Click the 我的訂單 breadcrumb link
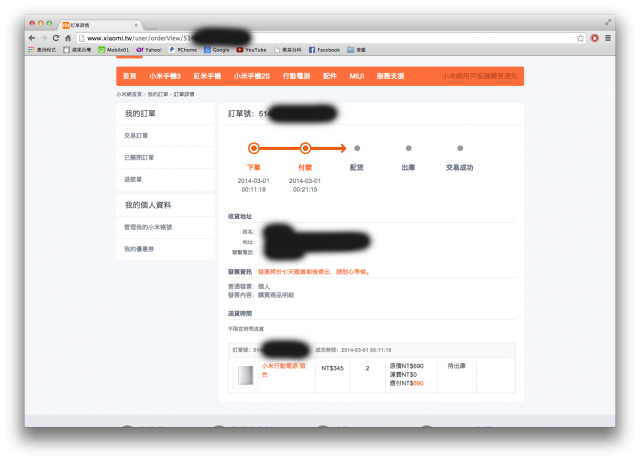The width and height of the screenshot is (640, 461). 158,94
